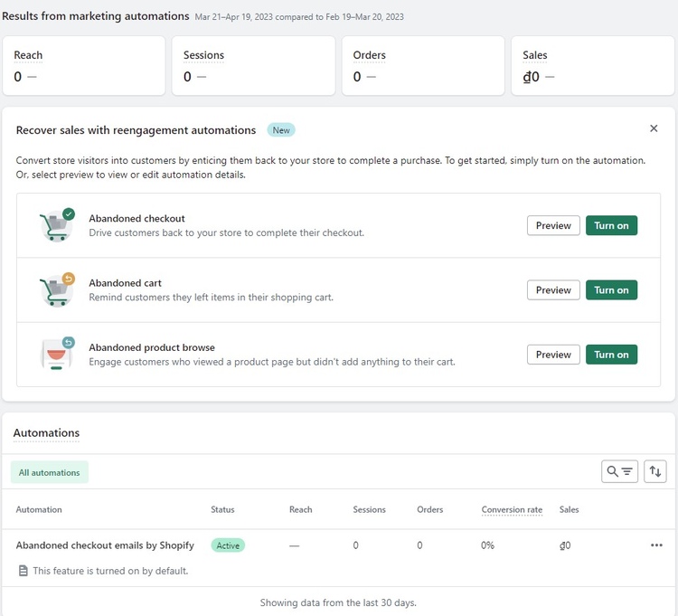Click the document icon beside default feature note
The height and width of the screenshot is (616, 678).
click(24, 571)
